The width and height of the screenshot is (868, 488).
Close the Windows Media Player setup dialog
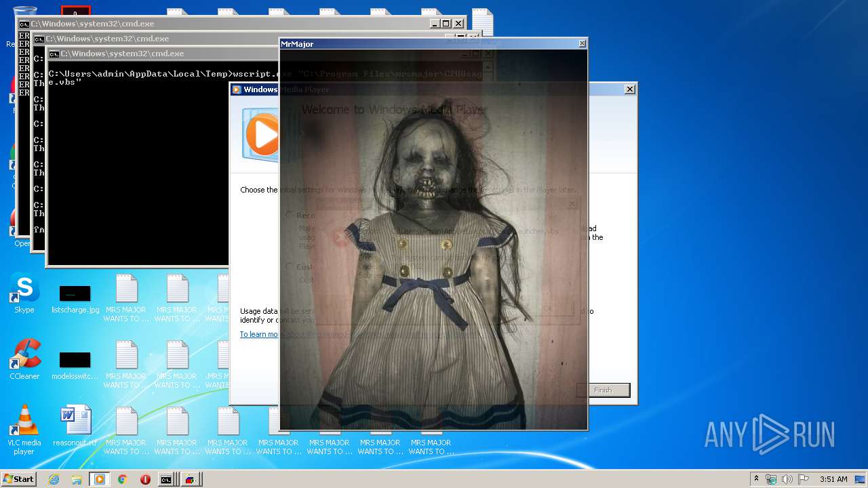pyautogui.click(x=629, y=89)
